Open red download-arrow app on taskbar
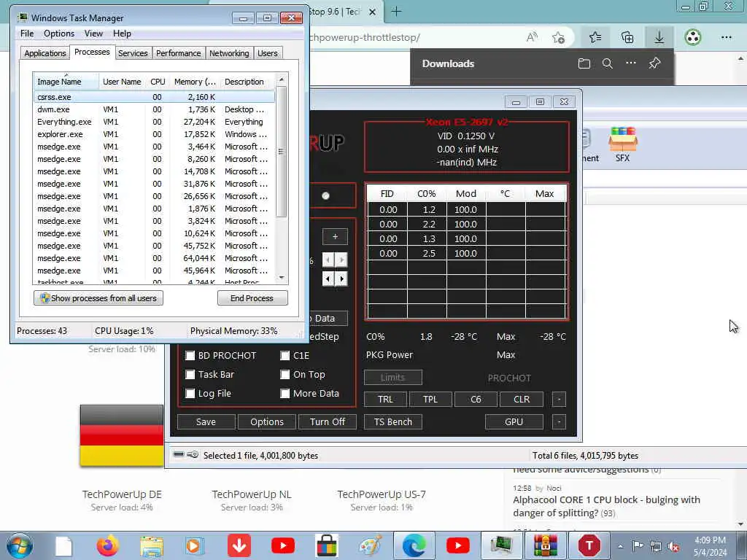747x560 pixels. click(239, 545)
